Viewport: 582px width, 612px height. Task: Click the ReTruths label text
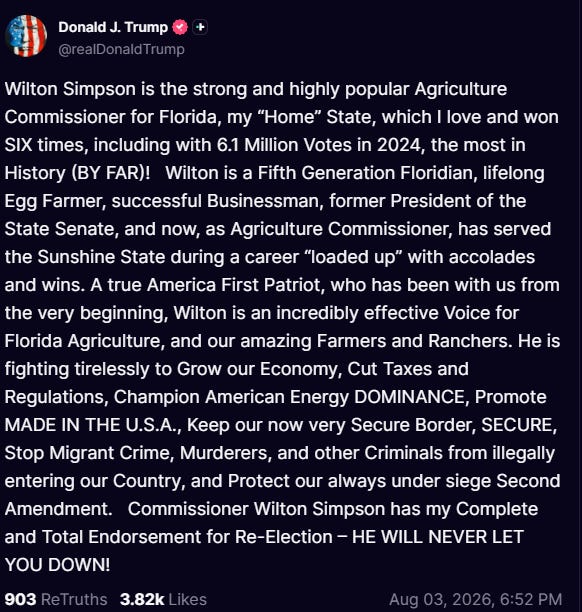click(74, 600)
